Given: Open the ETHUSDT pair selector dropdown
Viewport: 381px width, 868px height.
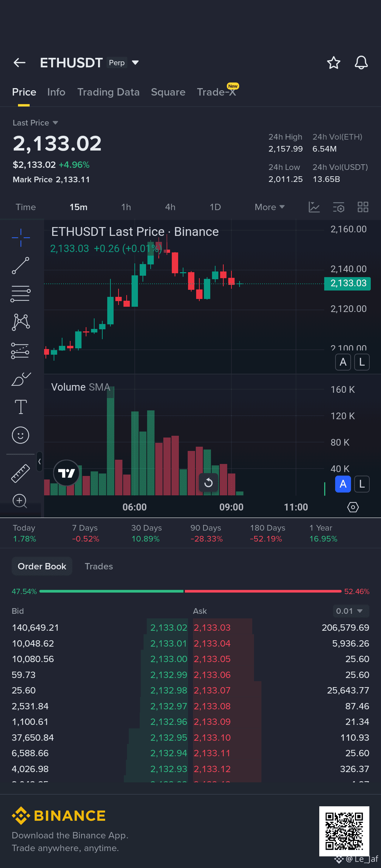Looking at the screenshot, I should pos(135,63).
